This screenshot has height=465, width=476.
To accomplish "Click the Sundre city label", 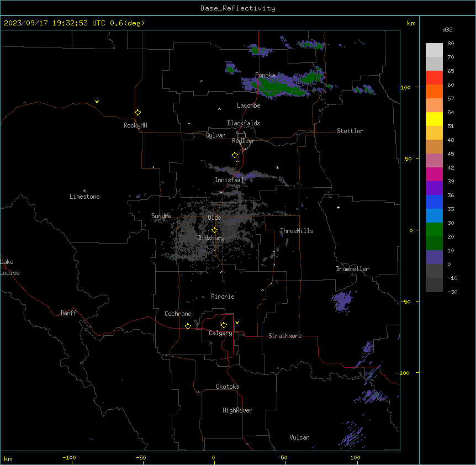I will click(x=161, y=216).
